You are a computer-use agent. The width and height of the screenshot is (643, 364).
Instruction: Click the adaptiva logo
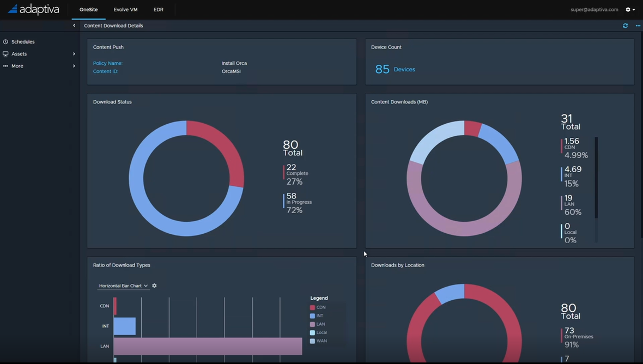point(34,9)
